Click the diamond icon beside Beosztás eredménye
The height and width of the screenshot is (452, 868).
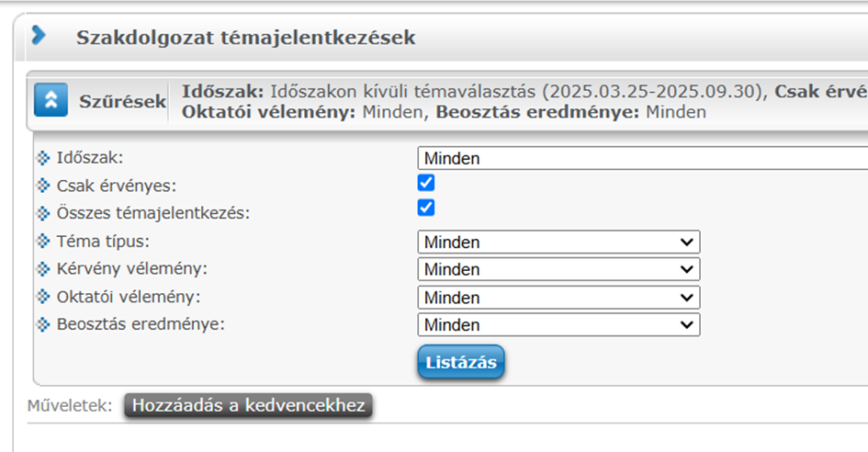[43, 324]
